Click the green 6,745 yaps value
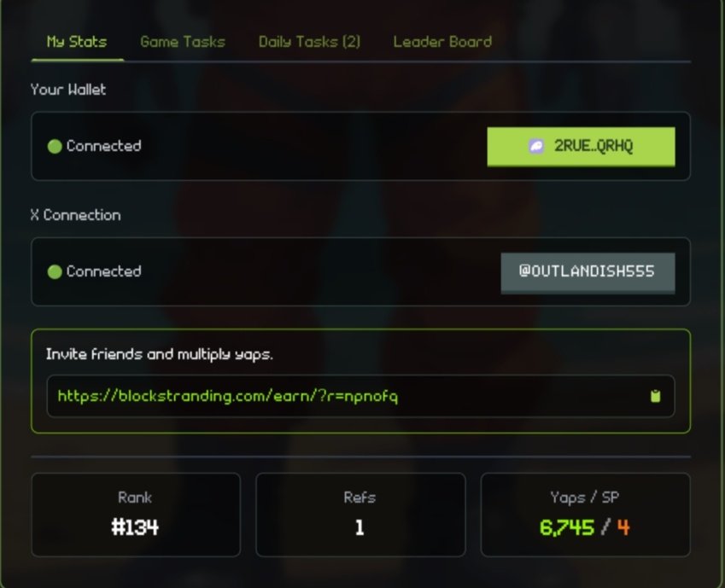This screenshot has width=725, height=588. (x=566, y=527)
